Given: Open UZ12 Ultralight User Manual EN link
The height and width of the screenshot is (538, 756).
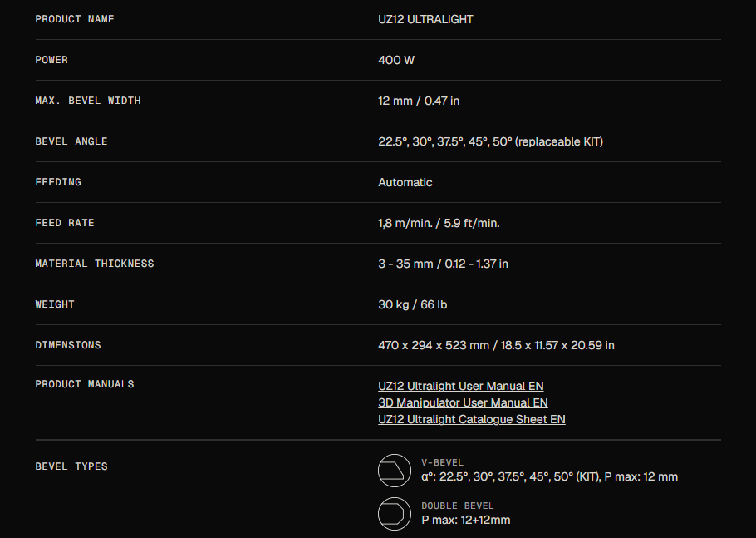Looking at the screenshot, I should [x=460, y=386].
